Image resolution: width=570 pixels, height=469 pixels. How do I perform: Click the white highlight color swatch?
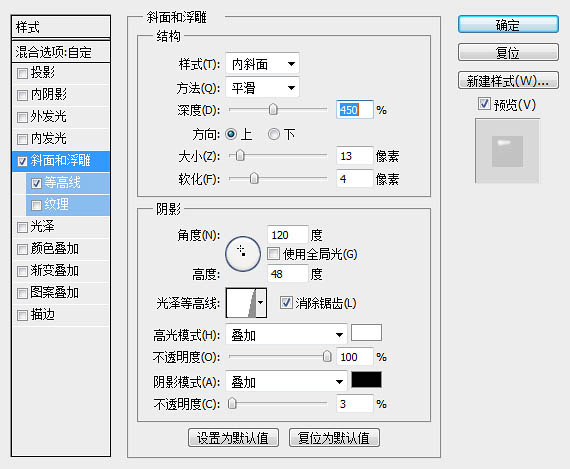click(366, 333)
